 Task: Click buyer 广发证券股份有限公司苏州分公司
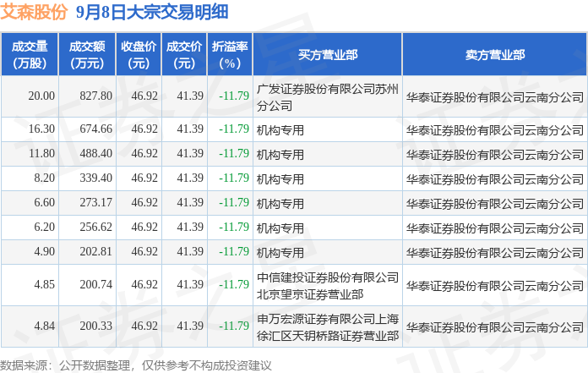point(328,97)
